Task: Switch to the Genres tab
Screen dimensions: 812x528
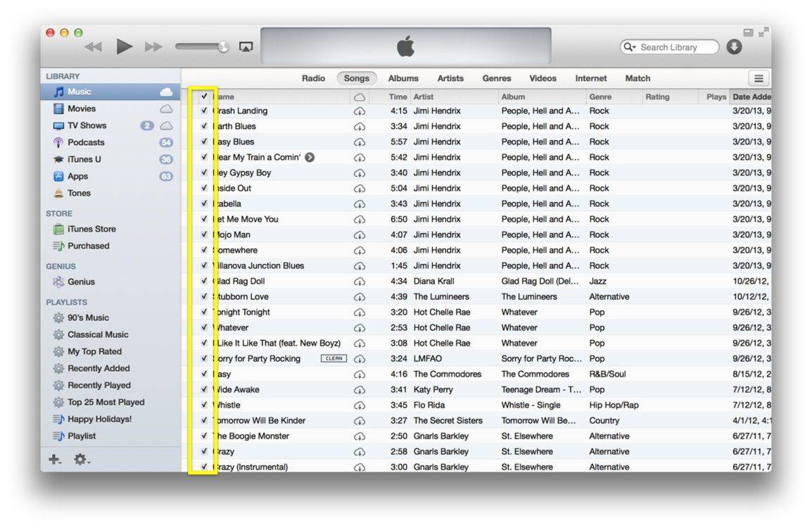Action: pos(497,79)
